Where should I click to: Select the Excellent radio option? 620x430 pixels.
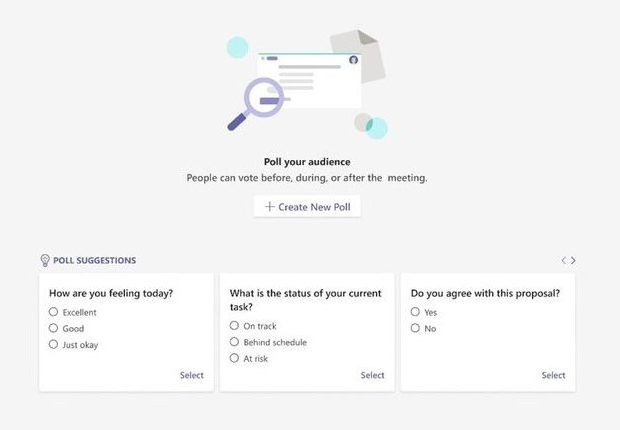[54, 312]
